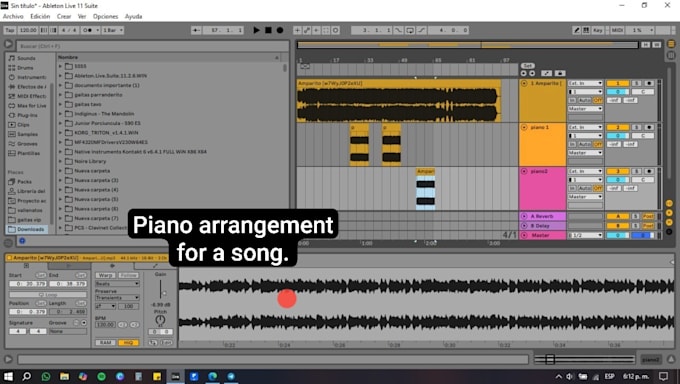Click the Loop switch in the transport
This screenshot has width=680, height=384.
coord(410,30)
